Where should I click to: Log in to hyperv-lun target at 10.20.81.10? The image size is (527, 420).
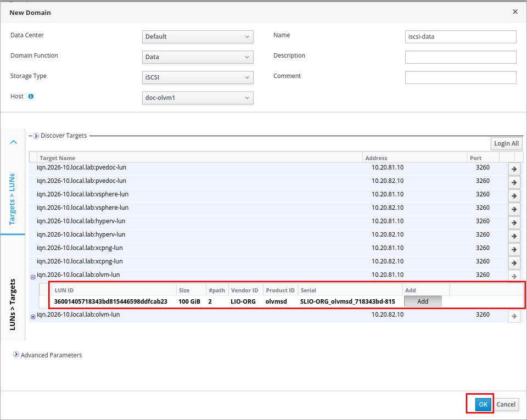tap(514, 223)
